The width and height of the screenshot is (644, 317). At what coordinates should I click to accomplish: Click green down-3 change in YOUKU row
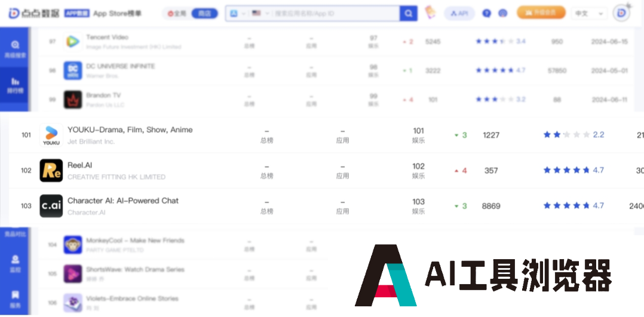click(x=461, y=135)
